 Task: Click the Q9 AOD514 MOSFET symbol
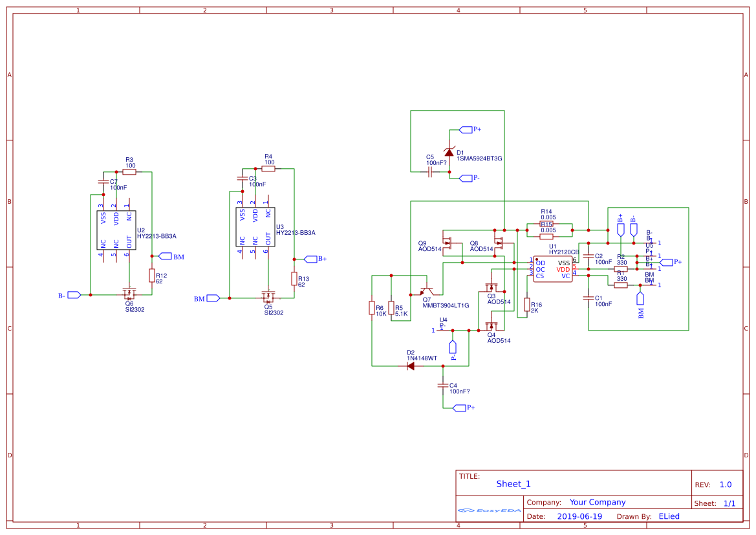[x=448, y=243]
